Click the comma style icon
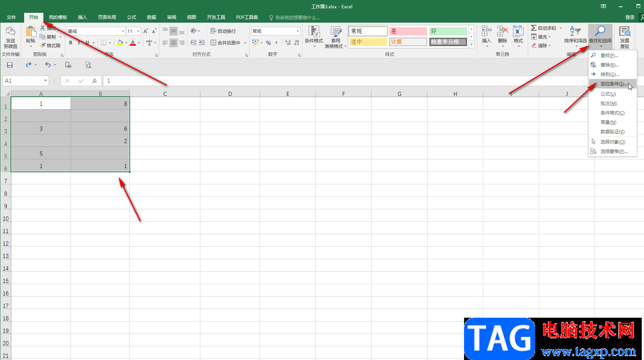644x360 pixels. click(277, 43)
